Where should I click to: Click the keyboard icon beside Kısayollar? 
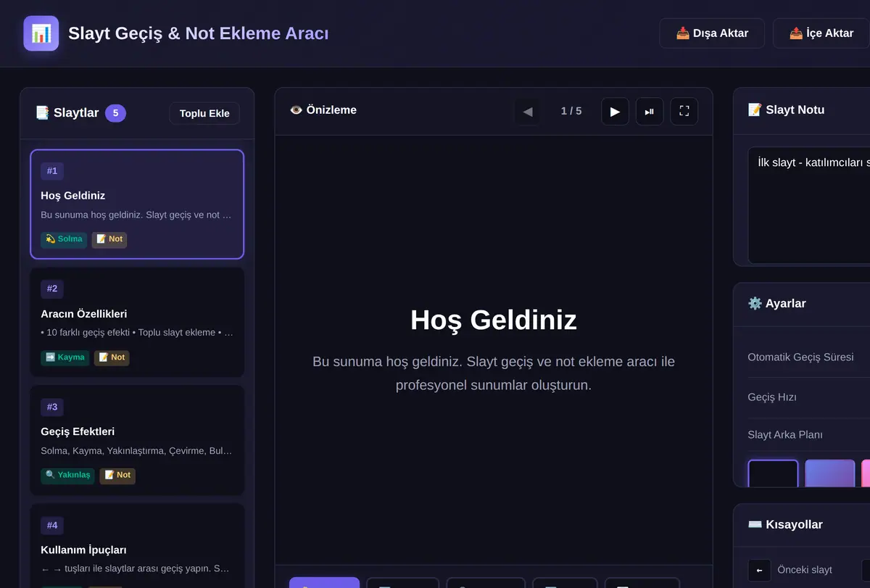coord(755,525)
